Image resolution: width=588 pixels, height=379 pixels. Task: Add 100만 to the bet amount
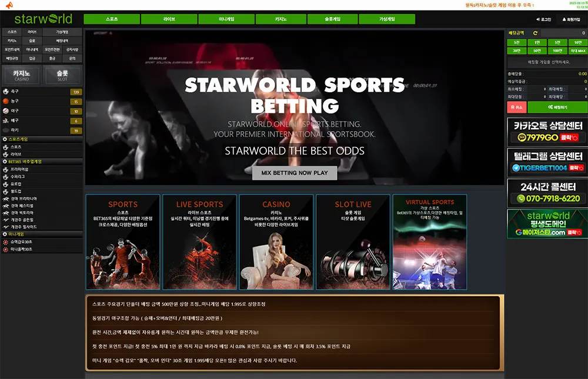point(557,51)
